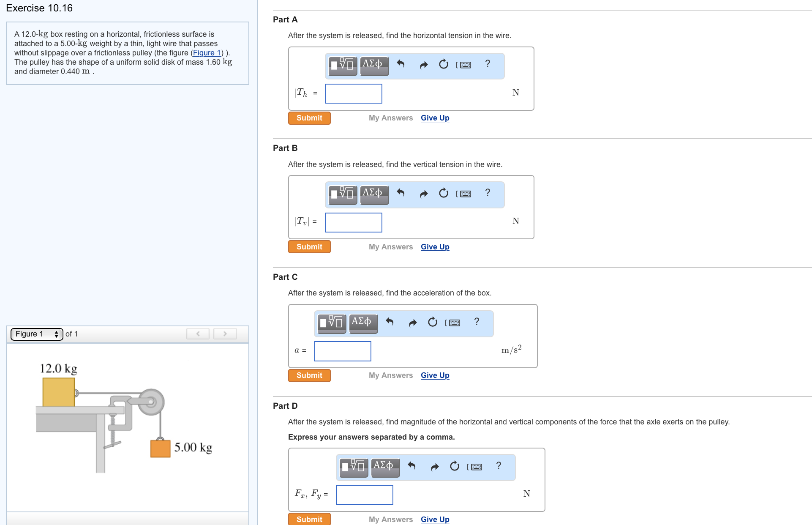Open Greek symbols menu in Part D
The height and width of the screenshot is (525, 812).
(385, 468)
